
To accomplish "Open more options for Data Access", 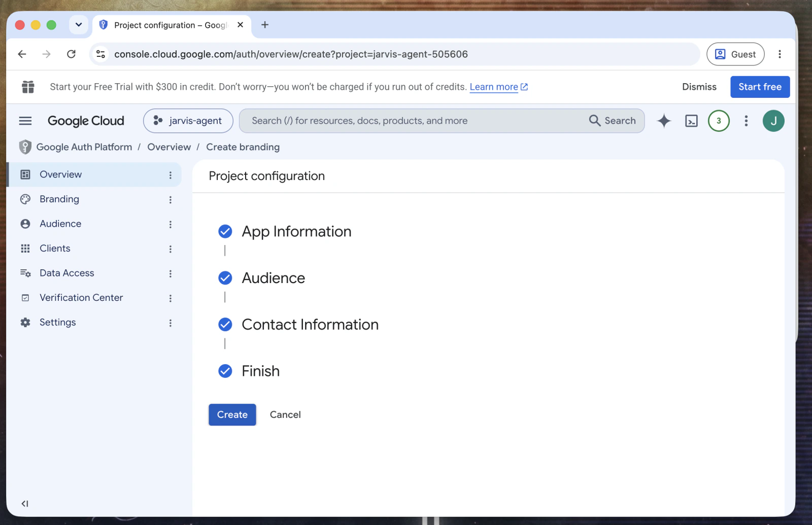I will point(171,273).
